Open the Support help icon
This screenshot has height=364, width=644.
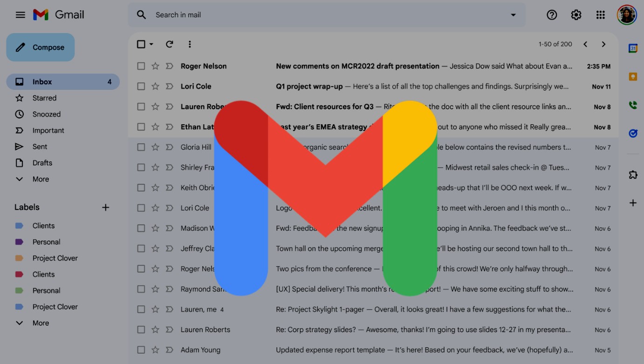pyautogui.click(x=552, y=15)
